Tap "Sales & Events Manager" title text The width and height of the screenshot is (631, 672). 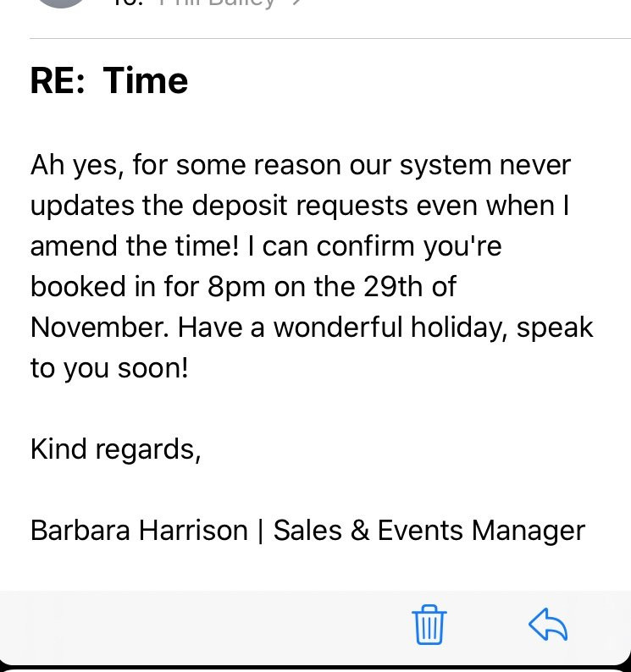(429, 532)
